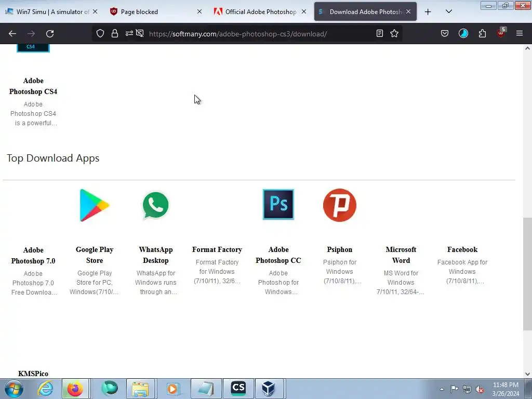
Task: Open the CS taskbar app icon
Action: 238,389
